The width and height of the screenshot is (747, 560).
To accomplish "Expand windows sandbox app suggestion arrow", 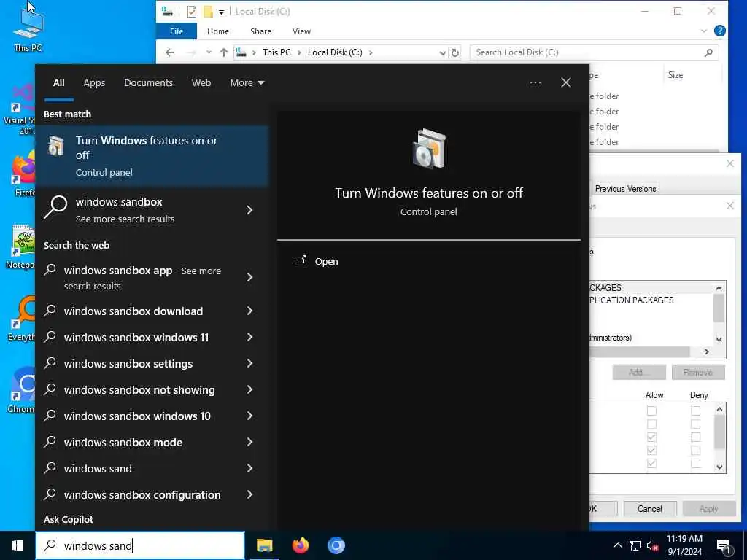I will point(249,277).
